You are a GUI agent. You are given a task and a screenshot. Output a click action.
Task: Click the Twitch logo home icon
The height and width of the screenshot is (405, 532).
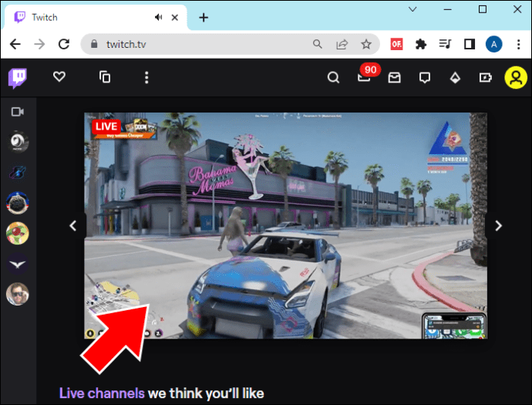[x=18, y=78]
